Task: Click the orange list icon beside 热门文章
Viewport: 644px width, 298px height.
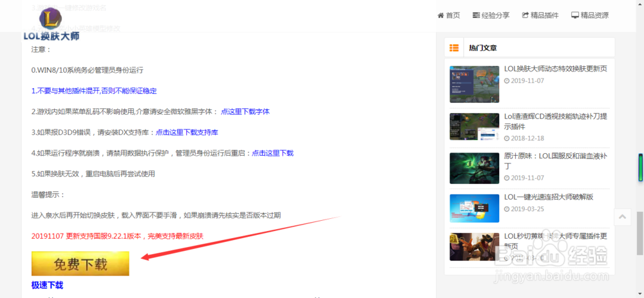Action: pyautogui.click(x=454, y=48)
